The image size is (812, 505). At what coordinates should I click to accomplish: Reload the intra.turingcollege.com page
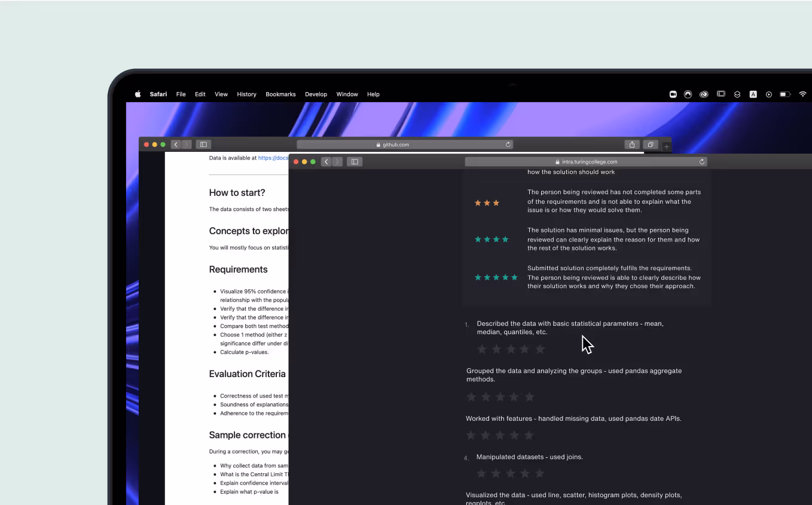click(702, 161)
